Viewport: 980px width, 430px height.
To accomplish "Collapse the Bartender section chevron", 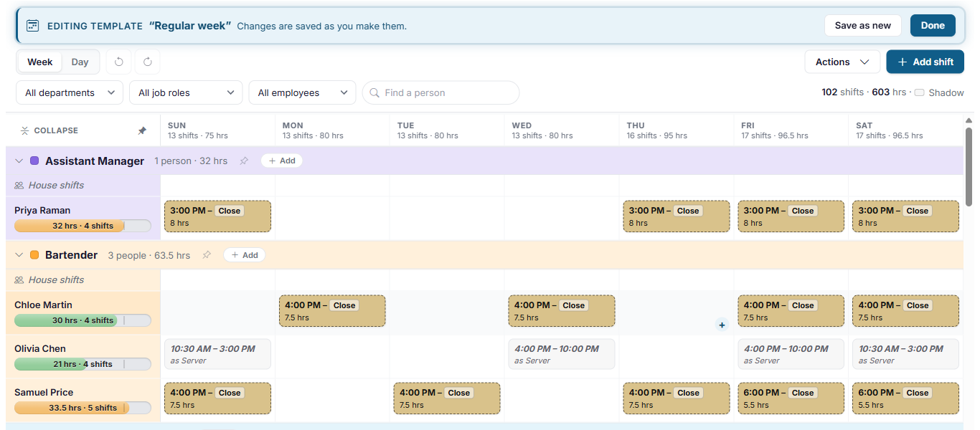I will [x=19, y=255].
